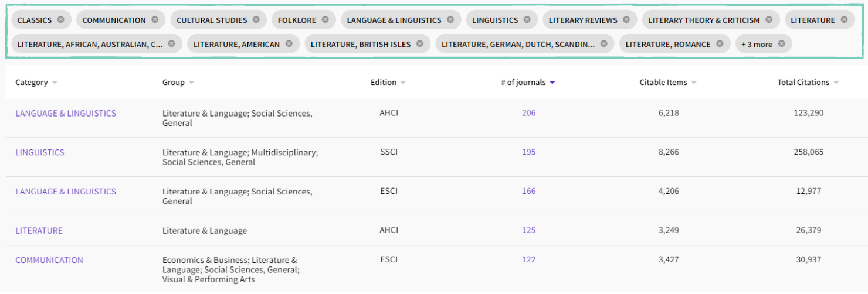This screenshot has height=294, width=868.
Task: Open the 125 journals count link
Action: coord(529,230)
